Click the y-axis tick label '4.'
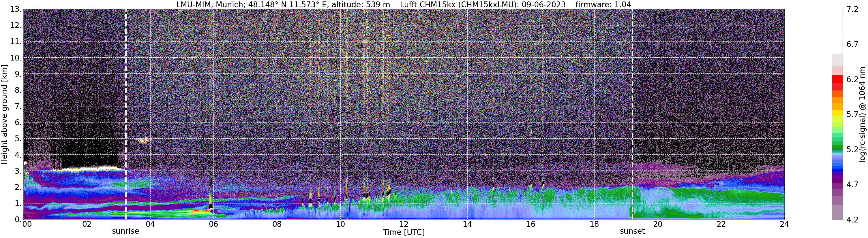Screen dimensions: 868x238 [x=18, y=155]
